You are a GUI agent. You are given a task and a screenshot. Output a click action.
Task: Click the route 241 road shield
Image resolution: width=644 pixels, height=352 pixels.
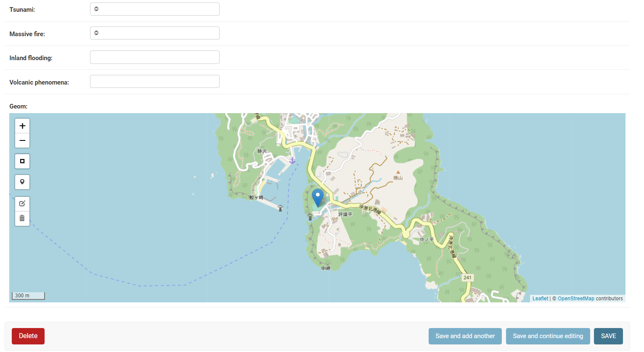click(467, 278)
